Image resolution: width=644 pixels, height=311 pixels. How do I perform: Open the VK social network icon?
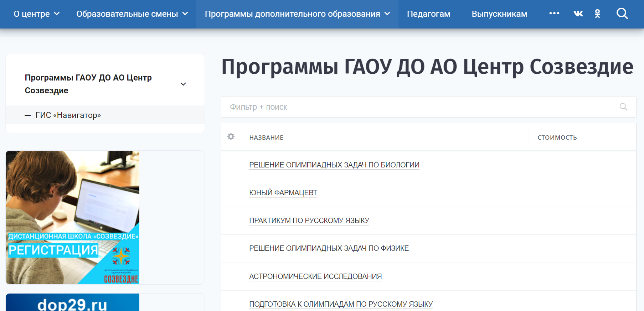pos(578,14)
